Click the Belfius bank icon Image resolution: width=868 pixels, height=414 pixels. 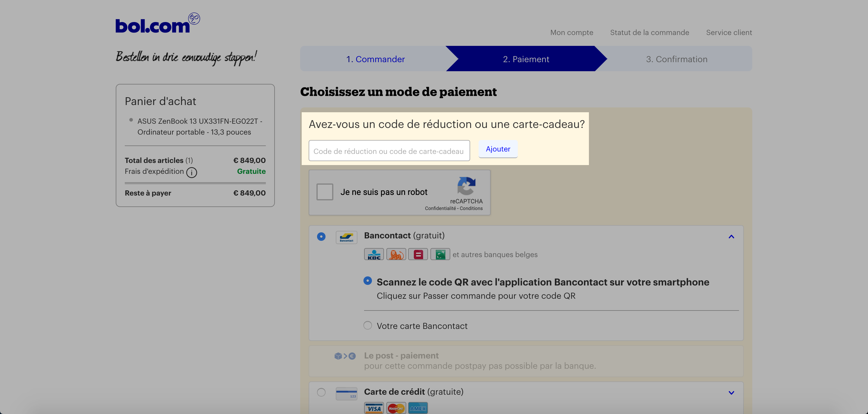(418, 254)
